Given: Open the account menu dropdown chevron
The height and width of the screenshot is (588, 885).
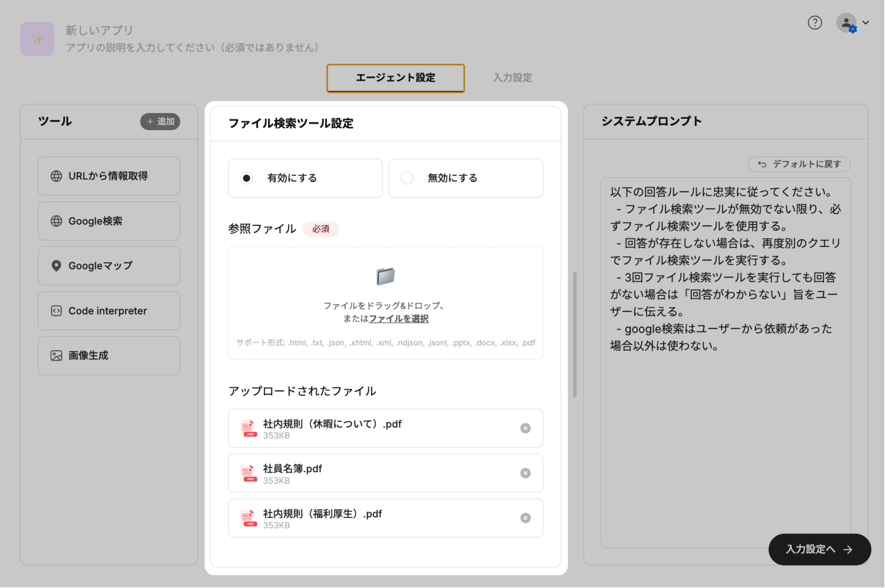Looking at the screenshot, I should [x=866, y=22].
